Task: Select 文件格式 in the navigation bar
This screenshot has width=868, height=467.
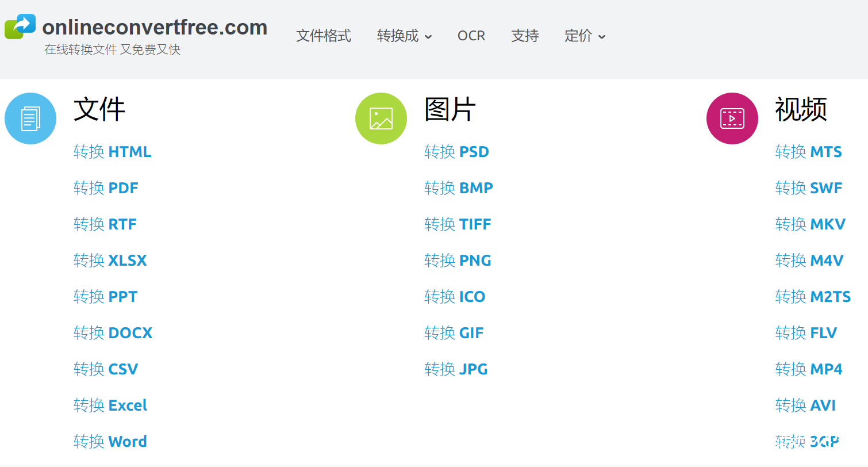Action: [x=324, y=36]
